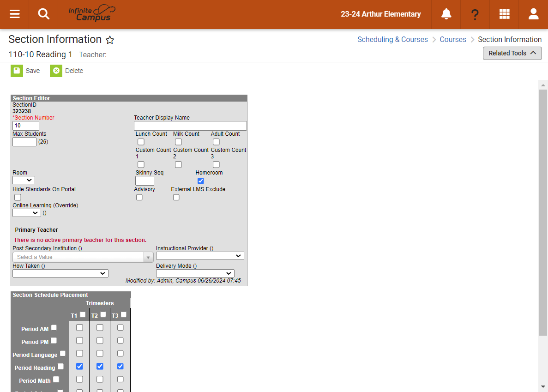Check Custom Count 2
The width and height of the screenshot is (548, 392).
click(178, 164)
